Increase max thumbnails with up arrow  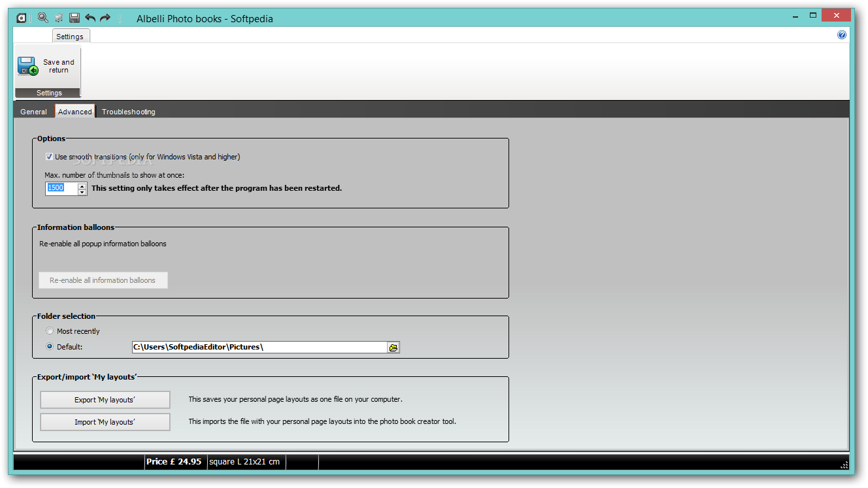tap(82, 185)
